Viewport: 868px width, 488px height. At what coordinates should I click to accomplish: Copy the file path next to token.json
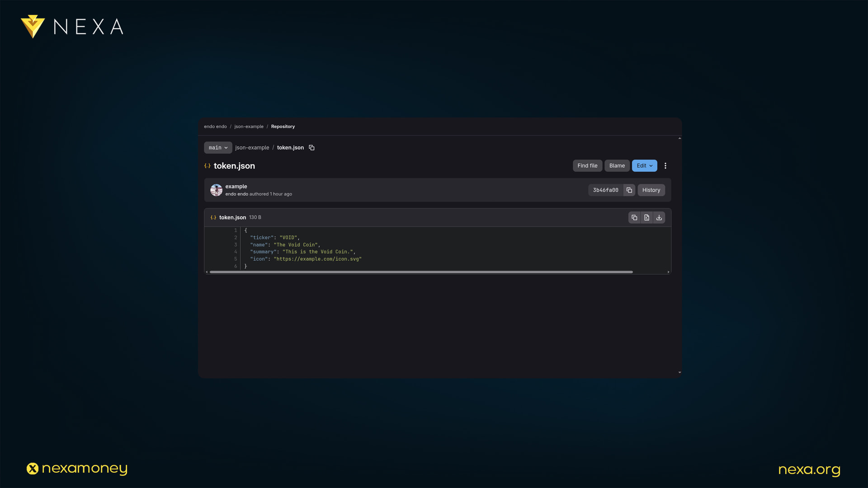click(311, 148)
